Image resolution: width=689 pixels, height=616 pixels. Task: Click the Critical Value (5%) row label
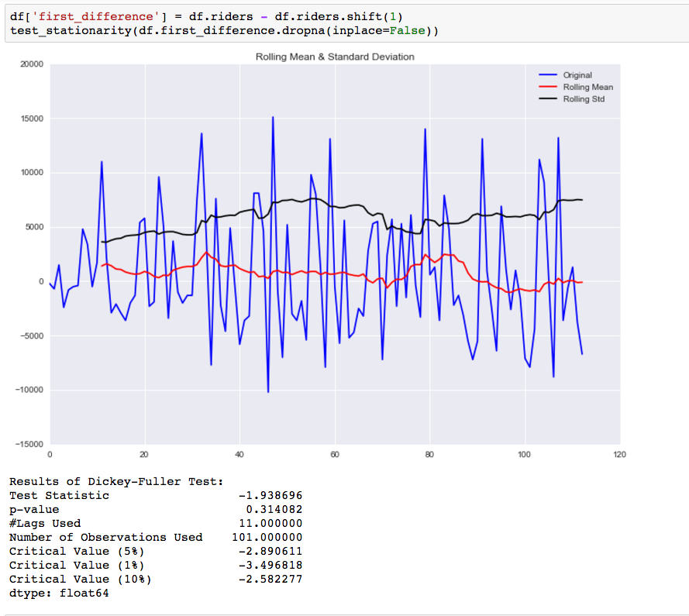[77, 552]
